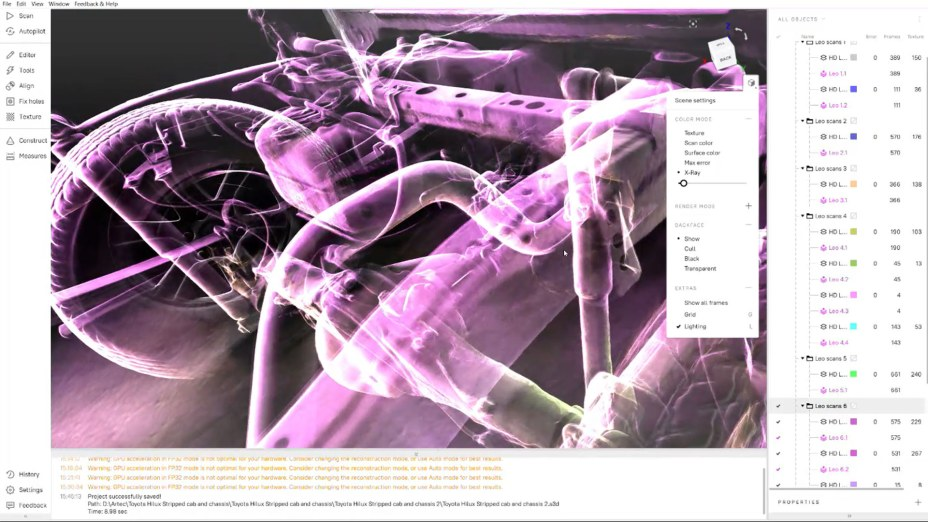
Task: Open the Texture panel icon
Action: tap(9, 117)
